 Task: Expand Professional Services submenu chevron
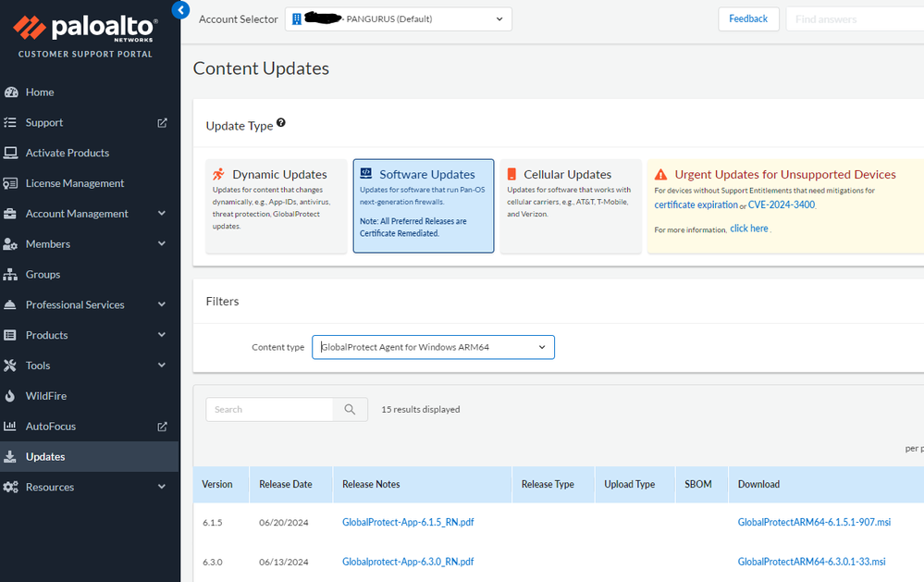162,304
